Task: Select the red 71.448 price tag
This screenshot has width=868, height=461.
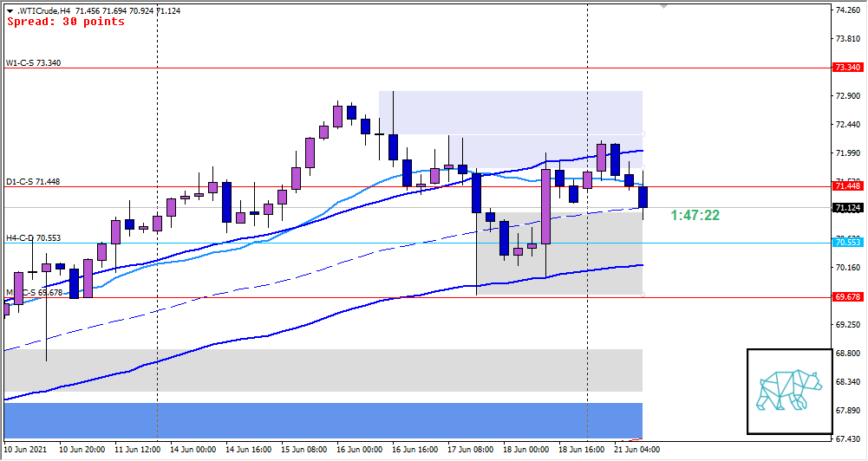Action: (847, 186)
